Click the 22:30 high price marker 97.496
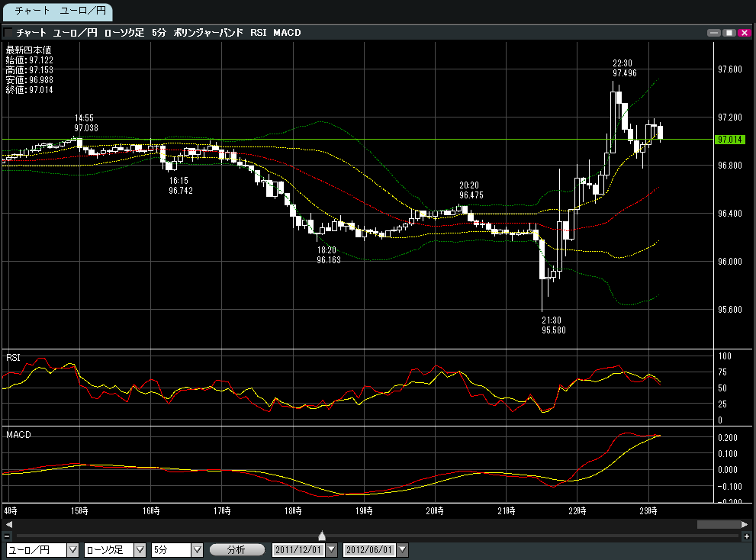Viewport: 756px width, 560px height. click(623, 68)
